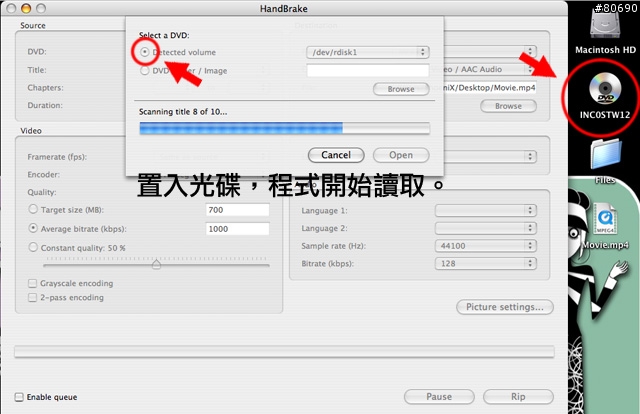
Task: Click the Scanning title progress bar
Action: 284,128
